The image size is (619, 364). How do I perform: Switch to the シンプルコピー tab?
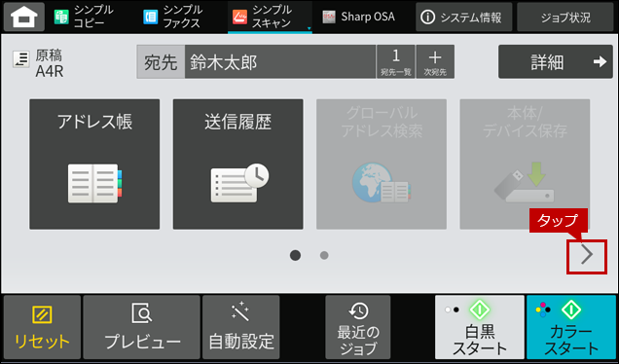(x=84, y=17)
